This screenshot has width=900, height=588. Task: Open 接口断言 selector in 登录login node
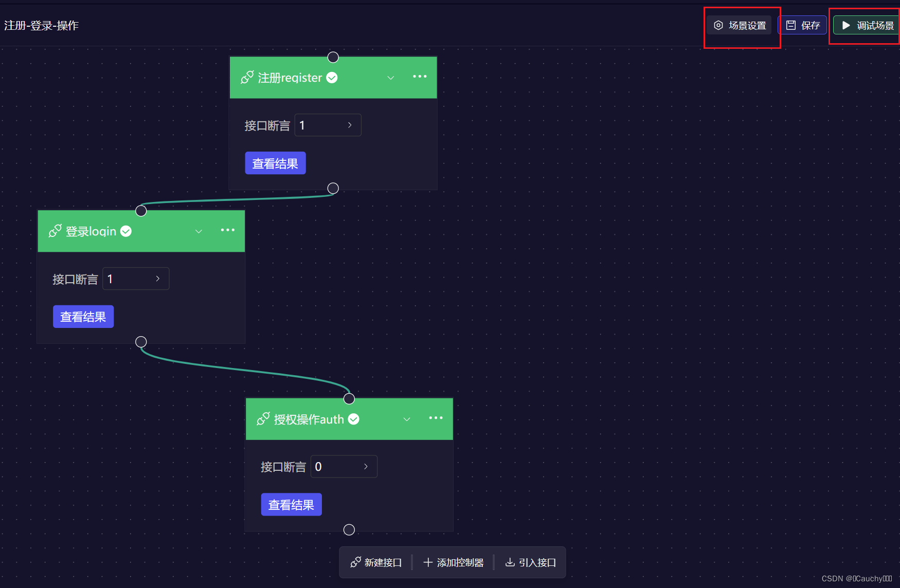pyautogui.click(x=136, y=279)
